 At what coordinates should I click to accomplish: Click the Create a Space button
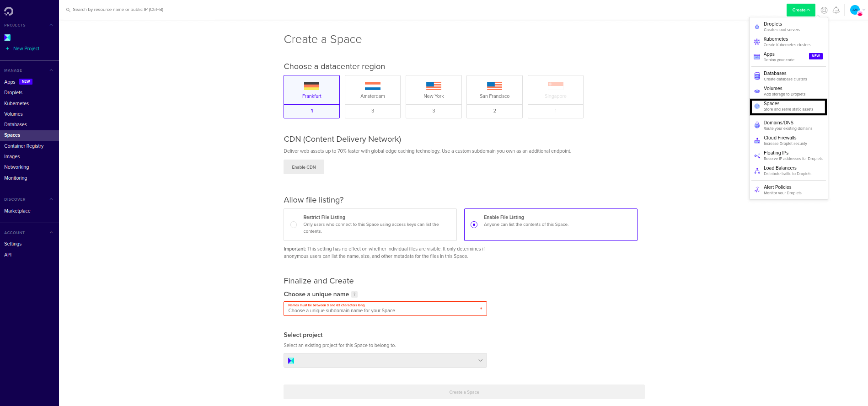click(464, 392)
